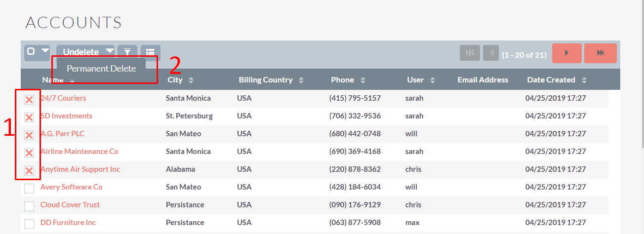Sort by Billing Country column arrows
Screen dimensions: 644x234
pyautogui.click(x=301, y=80)
